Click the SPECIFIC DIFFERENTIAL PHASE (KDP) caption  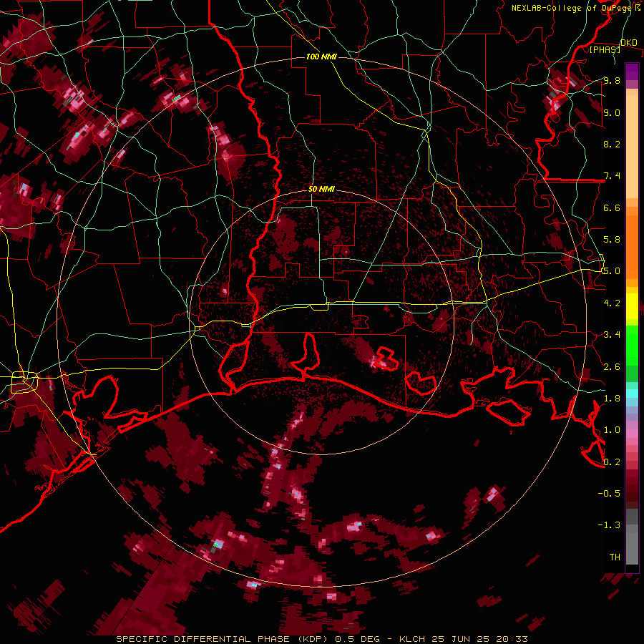click(222, 639)
